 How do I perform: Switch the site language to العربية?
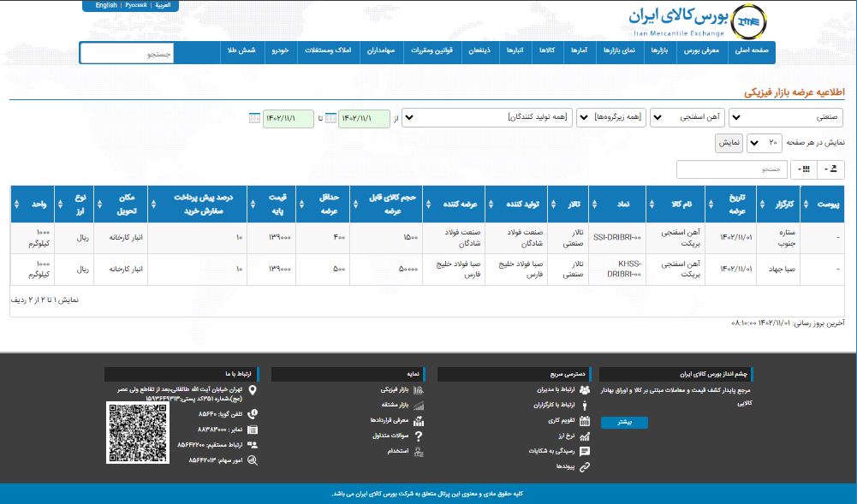163,5
